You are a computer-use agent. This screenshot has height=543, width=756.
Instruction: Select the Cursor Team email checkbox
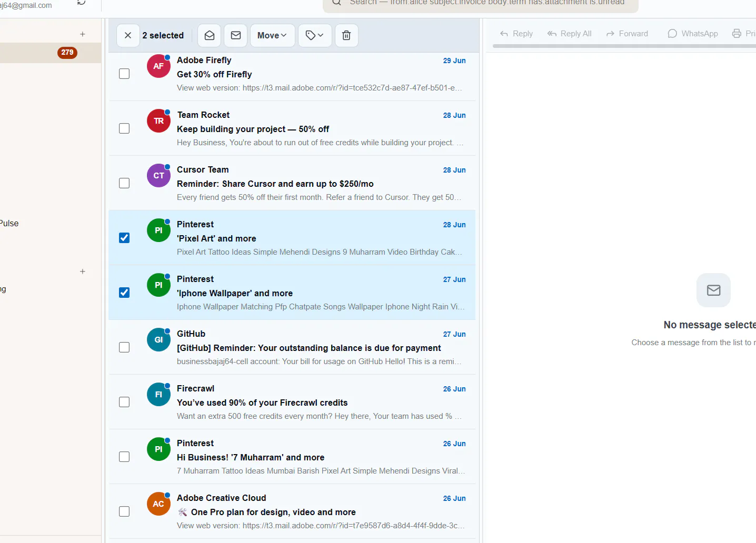click(124, 183)
